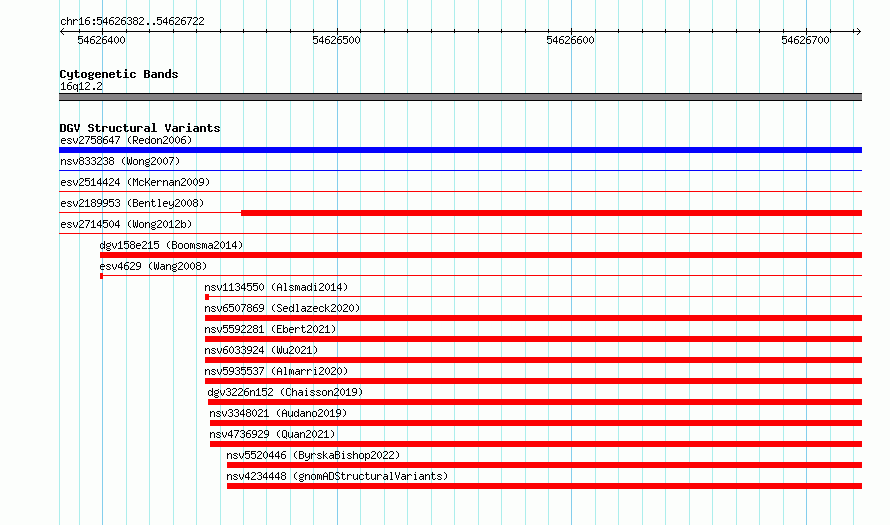Select red bar under nsv5520446
This screenshot has width=890, height=525.
click(x=544, y=465)
